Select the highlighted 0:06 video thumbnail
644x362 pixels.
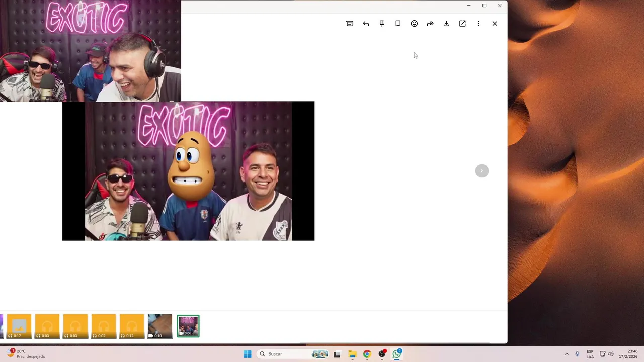point(188,326)
